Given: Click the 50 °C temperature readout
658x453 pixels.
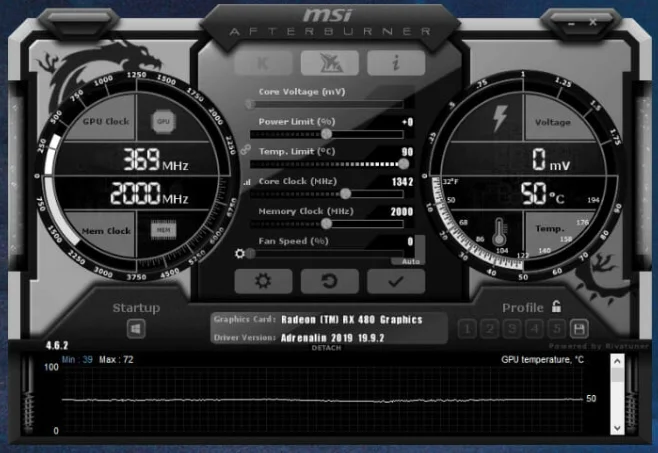Looking at the screenshot, I should [543, 194].
